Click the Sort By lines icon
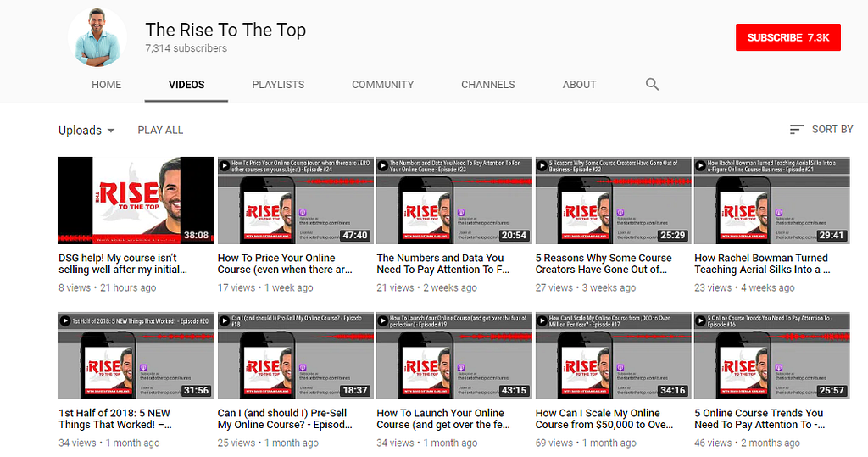Viewport: 868px width, 457px height. tap(796, 130)
